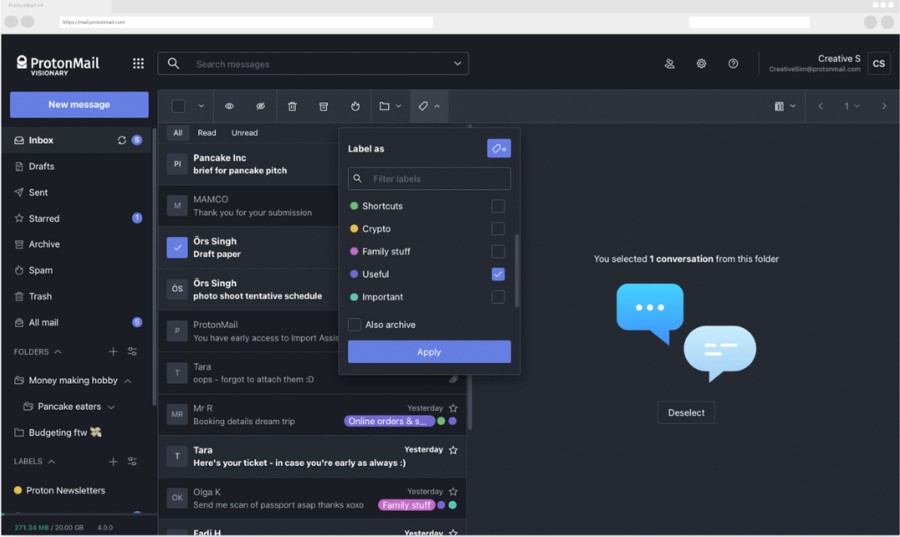Check the Shortcuts label checkbox
The height and width of the screenshot is (537, 900).
click(498, 206)
